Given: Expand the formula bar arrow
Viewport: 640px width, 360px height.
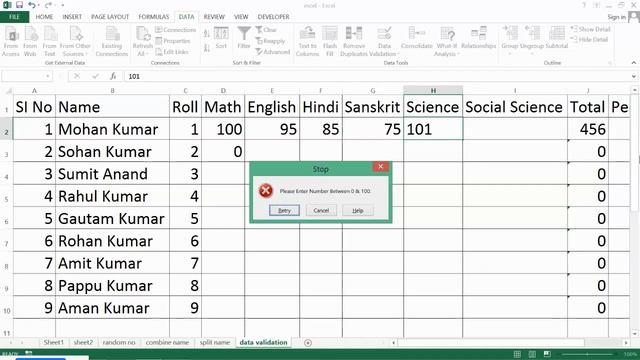Looking at the screenshot, I should tap(633, 76).
